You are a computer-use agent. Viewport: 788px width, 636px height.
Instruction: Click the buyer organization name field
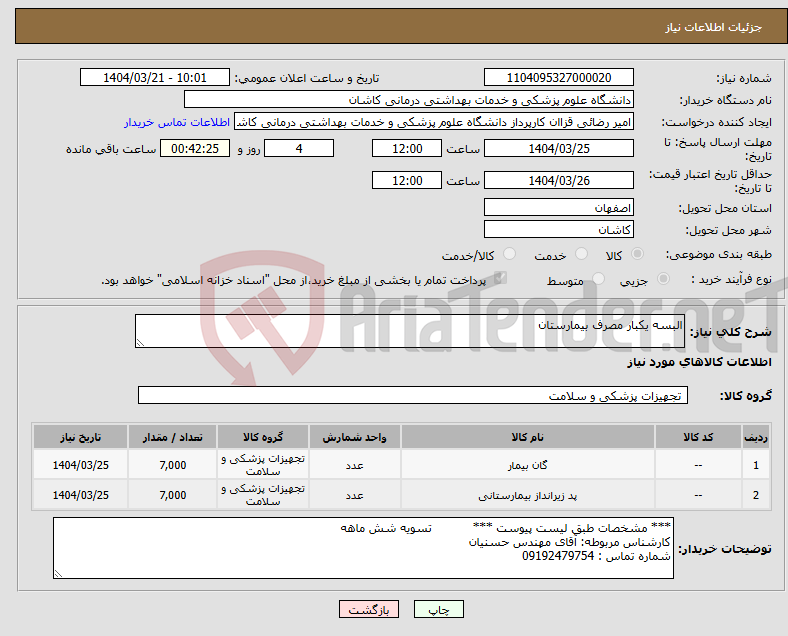point(409,99)
